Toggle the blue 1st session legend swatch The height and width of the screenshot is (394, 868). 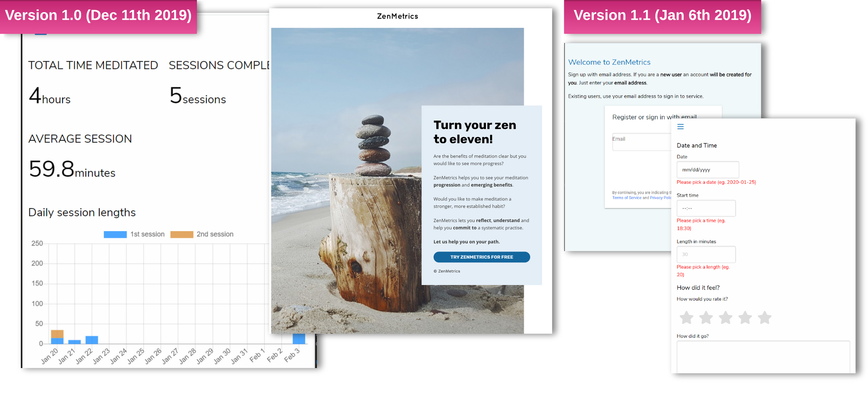click(115, 234)
